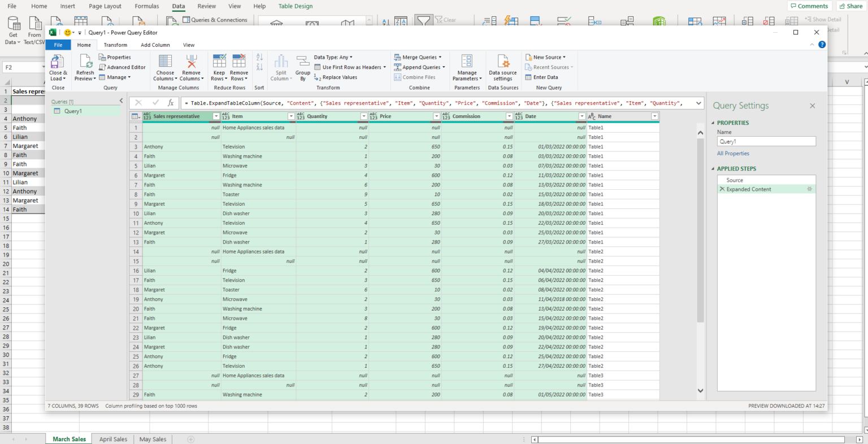
Task: Click the Choose Columns icon
Action: pyautogui.click(x=165, y=62)
